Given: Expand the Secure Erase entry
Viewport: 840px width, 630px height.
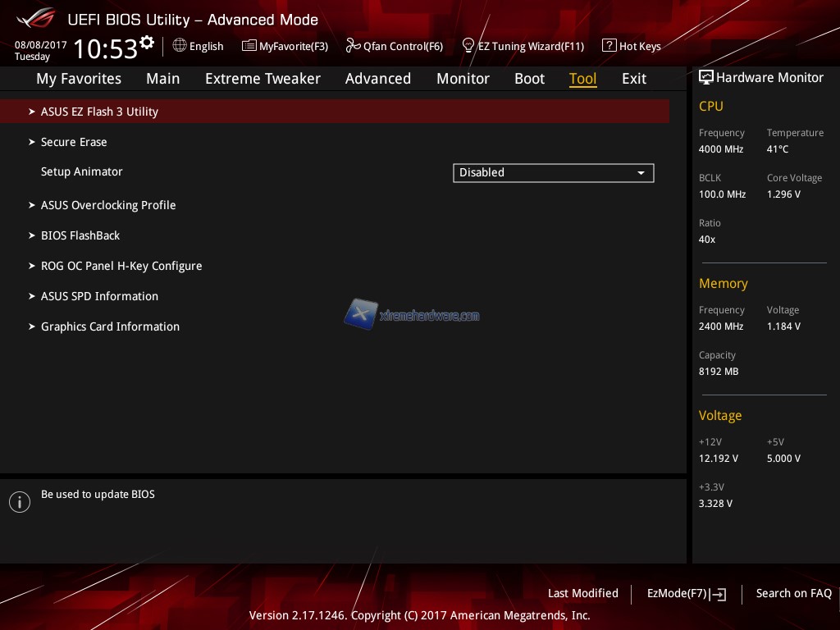Looking at the screenshot, I should pyautogui.click(x=74, y=142).
